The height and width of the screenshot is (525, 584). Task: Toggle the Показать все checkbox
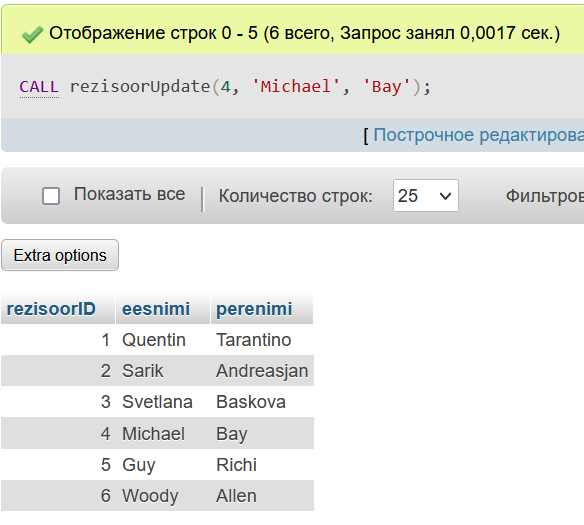[x=51, y=196]
